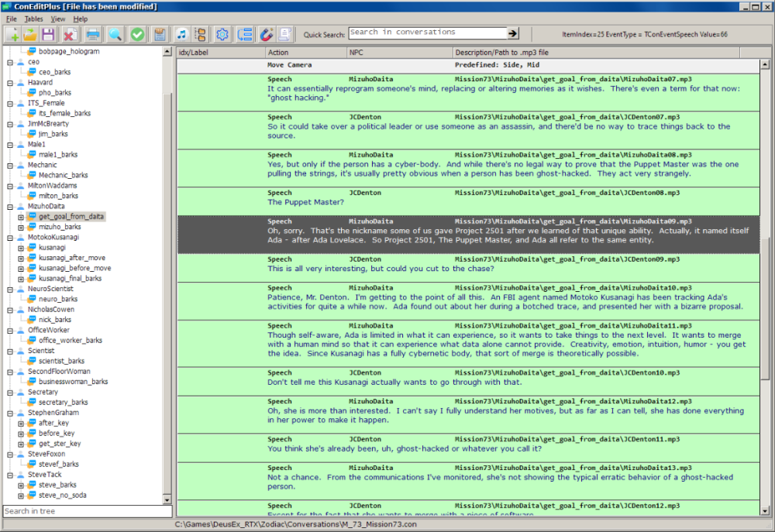Click the Search in tree input field
775x532 pixels.
point(86,511)
